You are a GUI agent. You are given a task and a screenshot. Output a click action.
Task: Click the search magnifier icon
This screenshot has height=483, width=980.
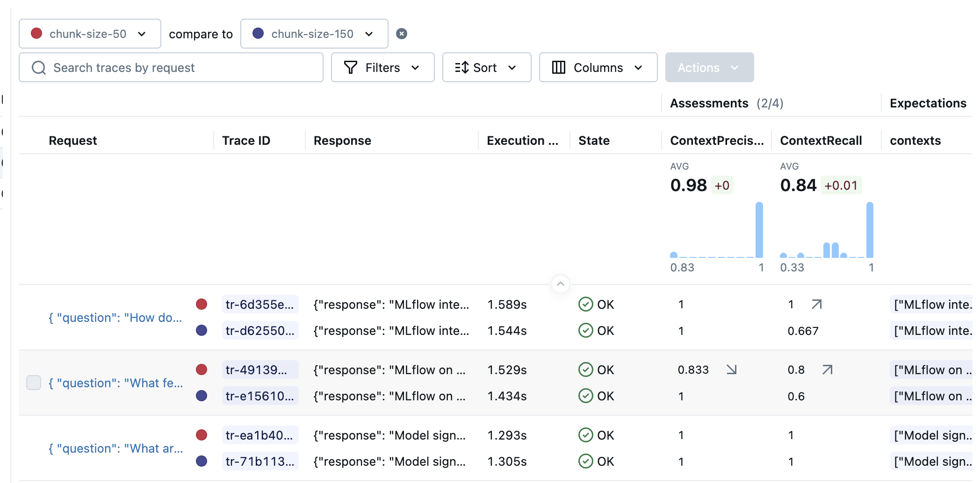[38, 67]
